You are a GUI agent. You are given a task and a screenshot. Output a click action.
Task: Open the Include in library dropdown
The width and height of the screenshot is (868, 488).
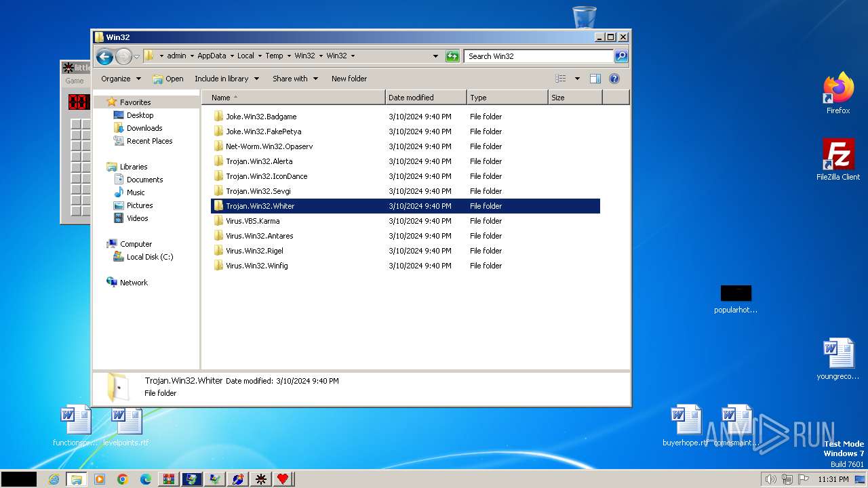(x=226, y=79)
